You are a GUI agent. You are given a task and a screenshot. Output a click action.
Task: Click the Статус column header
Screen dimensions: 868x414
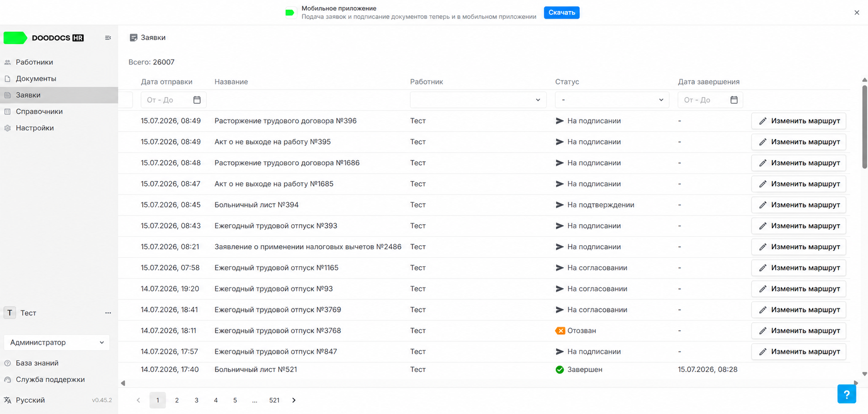click(x=567, y=82)
